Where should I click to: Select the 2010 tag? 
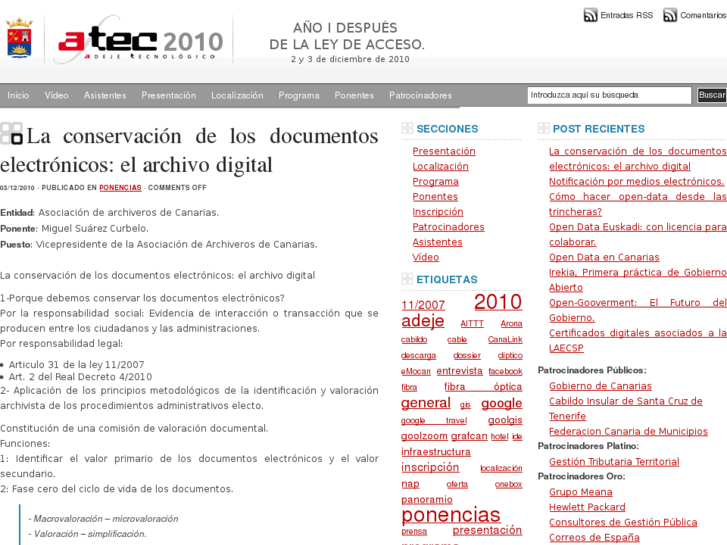click(498, 302)
